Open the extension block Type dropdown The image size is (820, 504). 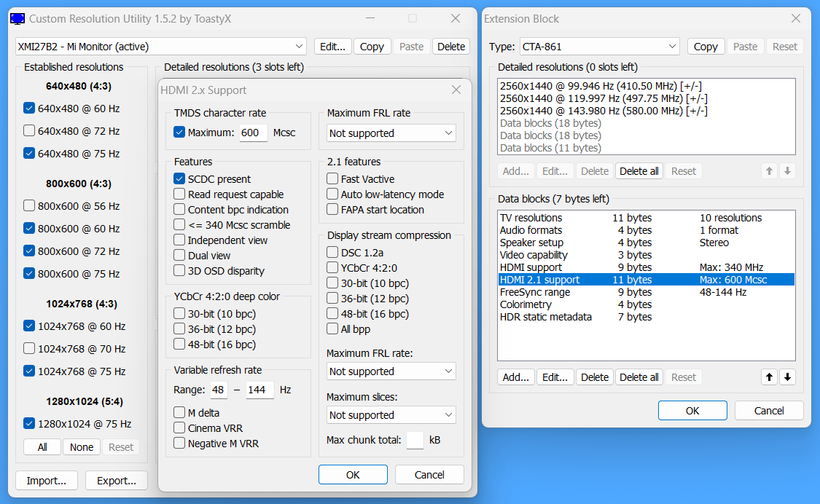click(599, 47)
